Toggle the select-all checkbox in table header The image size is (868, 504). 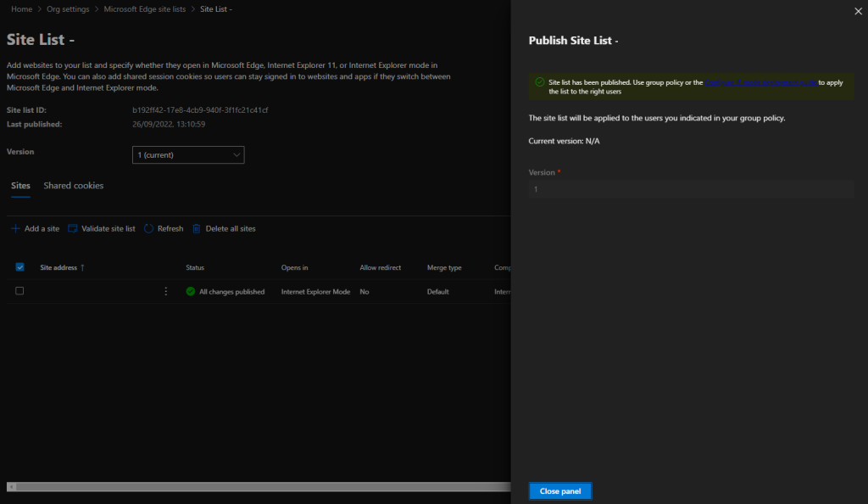pos(20,267)
